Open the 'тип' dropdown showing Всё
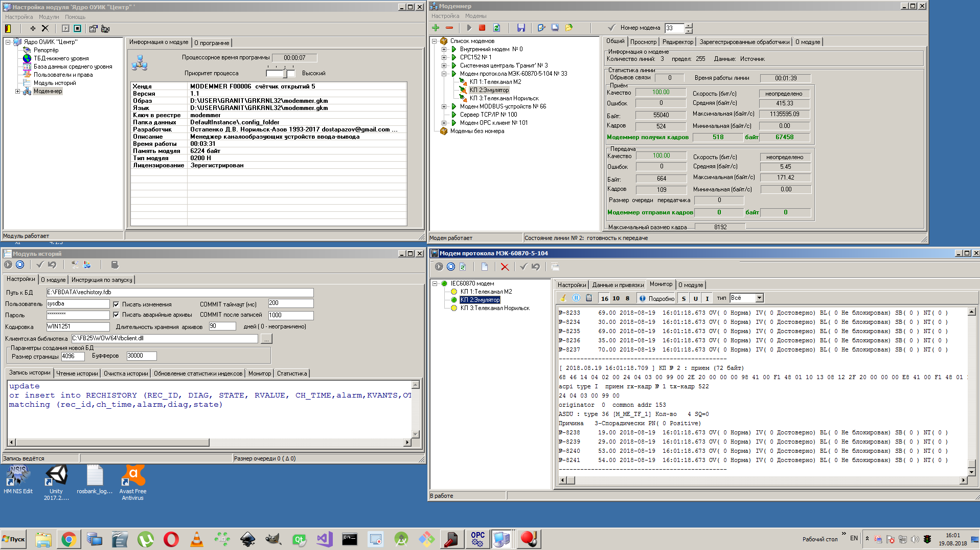This screenshot has width=980, height=550. 759,298
